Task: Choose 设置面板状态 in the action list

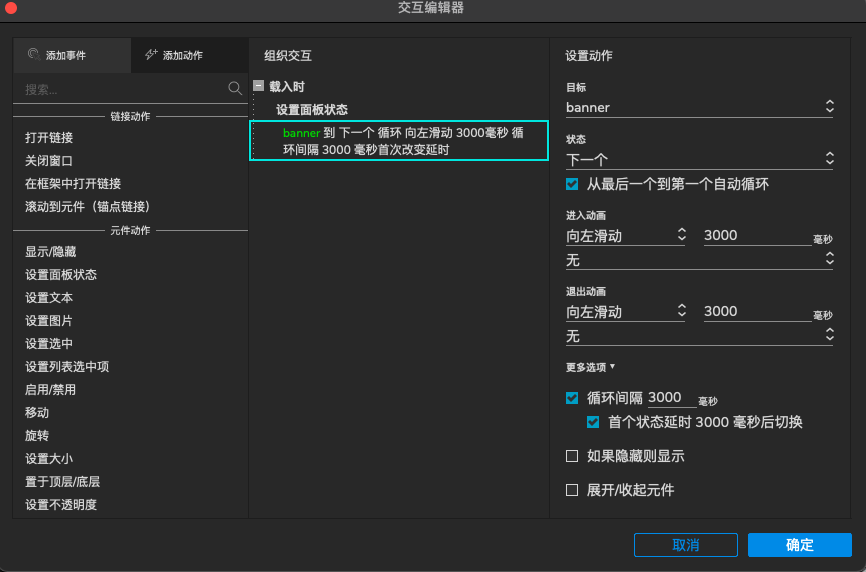Action: pos(61,274)
